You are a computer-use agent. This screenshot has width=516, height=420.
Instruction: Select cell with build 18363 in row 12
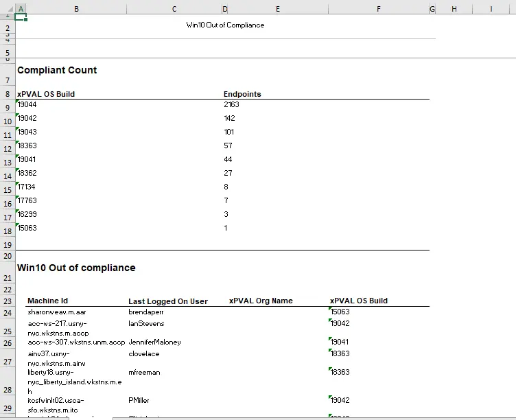[27, 145]
